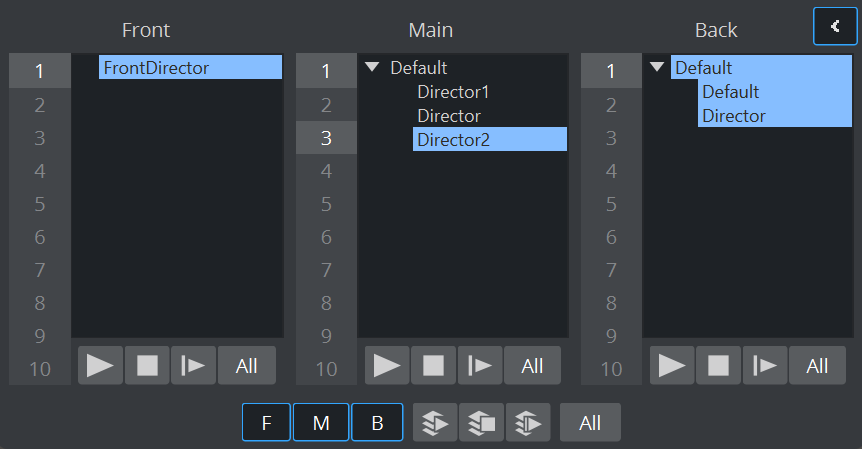The height and width of the screenshot is (449, 862).
Task: Select slot 5 in the Back column
Action: pos(611,204)
